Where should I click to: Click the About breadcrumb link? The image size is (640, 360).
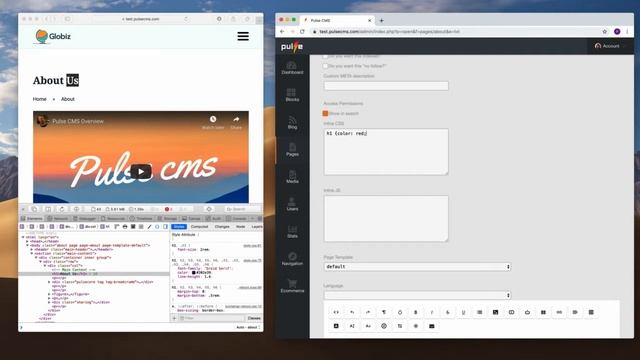pyautogui.click(x=68, y=99)
